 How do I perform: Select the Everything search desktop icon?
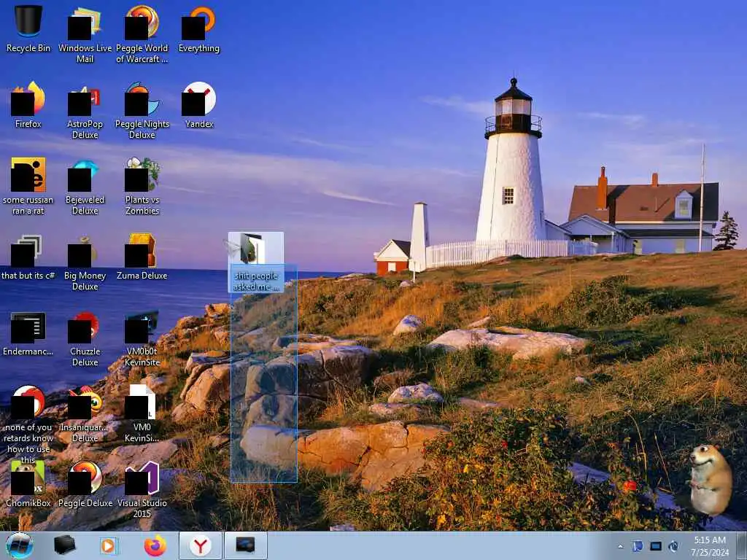198,28
